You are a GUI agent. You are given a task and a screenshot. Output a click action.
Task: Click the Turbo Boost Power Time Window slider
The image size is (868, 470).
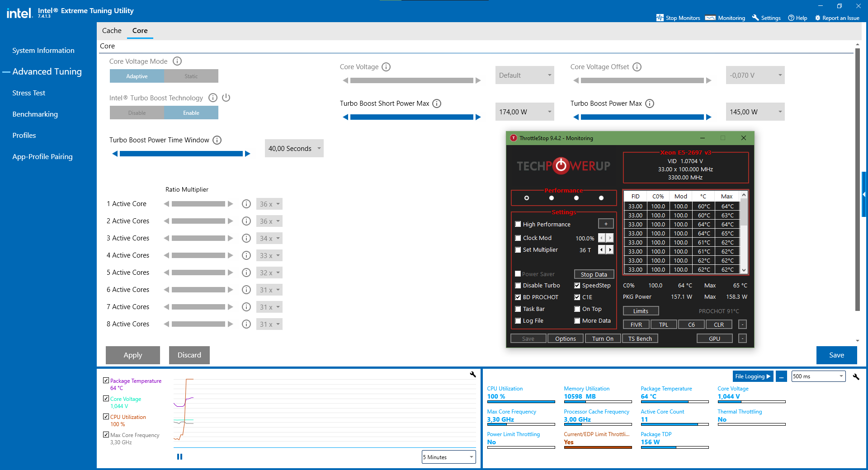181,154
